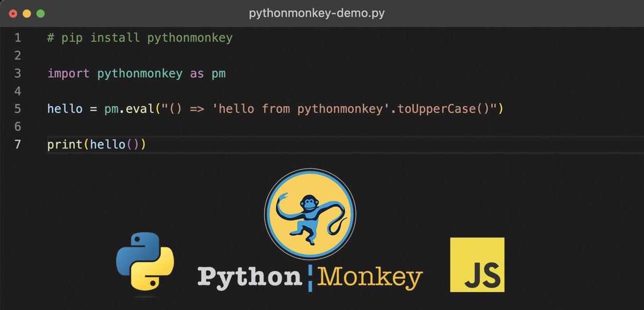This screenshot has width=644, height=310.
Task: Click the word 'Python' in the wordmark
Action: [x=250, y=277]
